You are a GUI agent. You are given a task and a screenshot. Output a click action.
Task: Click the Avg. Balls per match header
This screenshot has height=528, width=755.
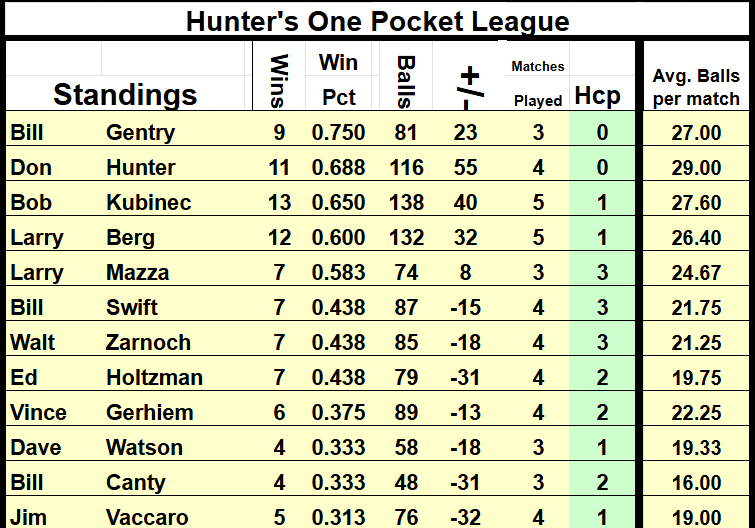coord(696,87)
